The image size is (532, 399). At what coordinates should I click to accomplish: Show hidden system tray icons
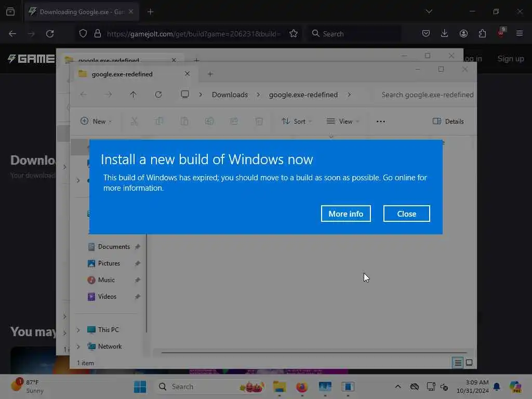tap(397, 387)
